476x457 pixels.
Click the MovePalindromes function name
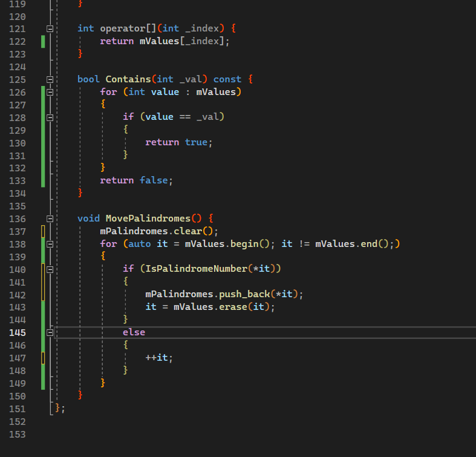(148, 219)
